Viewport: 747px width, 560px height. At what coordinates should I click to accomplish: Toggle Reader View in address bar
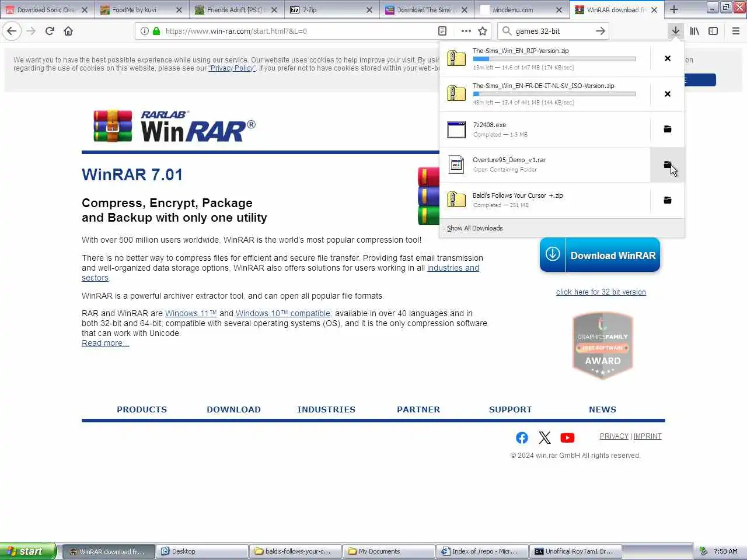[x=442, y=31]
